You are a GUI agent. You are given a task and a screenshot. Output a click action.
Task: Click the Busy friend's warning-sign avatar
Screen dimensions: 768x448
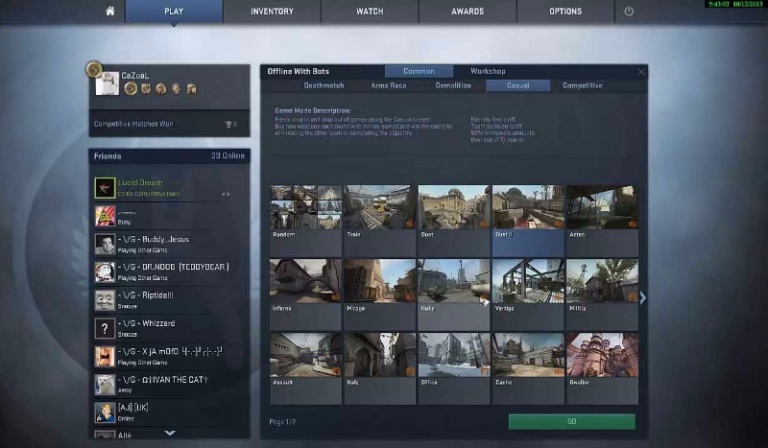[x=105, y=216]
